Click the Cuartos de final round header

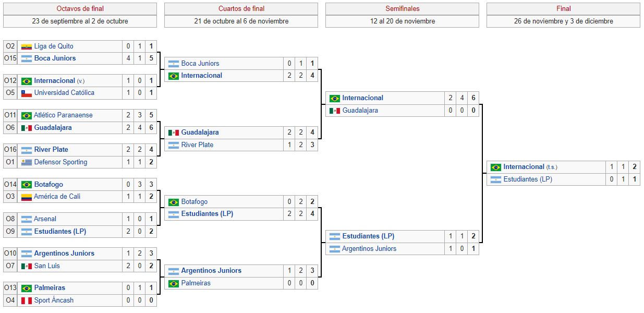[241, 9]
